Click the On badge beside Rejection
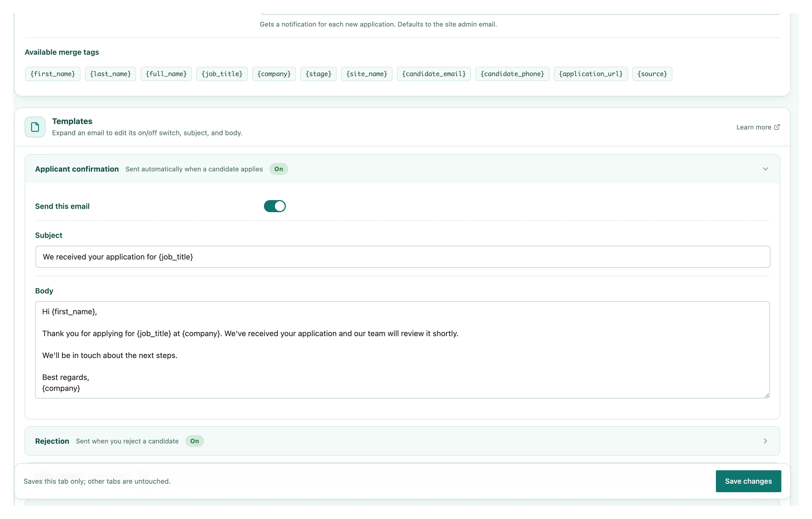Screen dimensions: 812x519 [195, 441]
